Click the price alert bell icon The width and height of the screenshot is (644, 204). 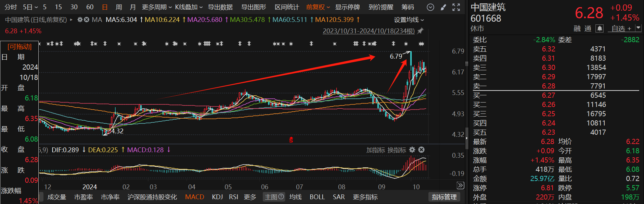pos(600,28)
